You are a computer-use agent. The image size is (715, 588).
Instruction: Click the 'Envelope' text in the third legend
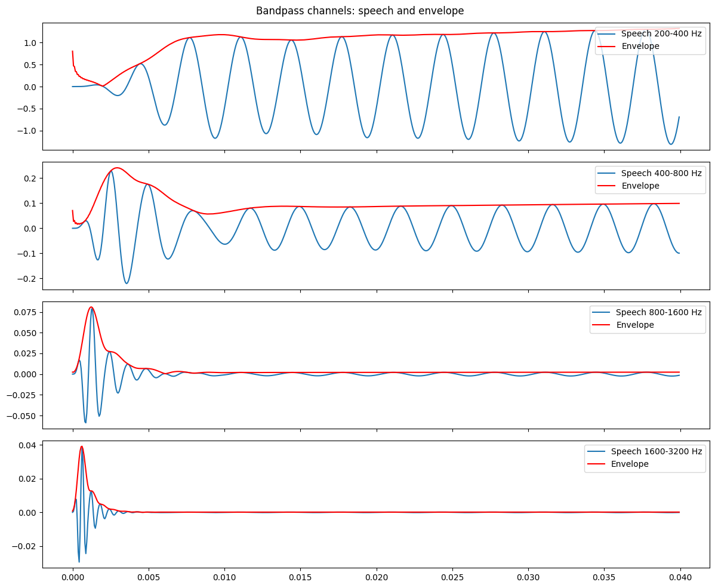coord(637,325)
